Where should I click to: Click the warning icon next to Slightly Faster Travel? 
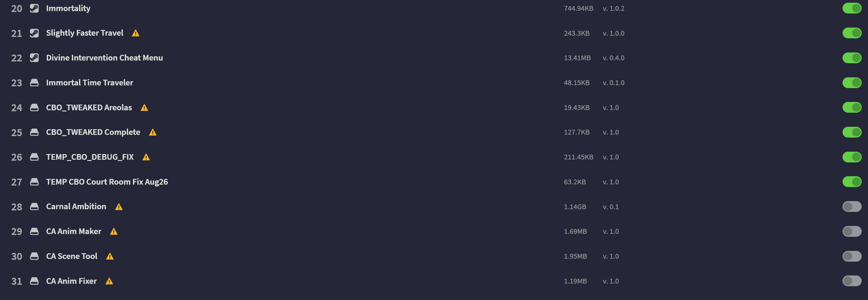[135, 33]
